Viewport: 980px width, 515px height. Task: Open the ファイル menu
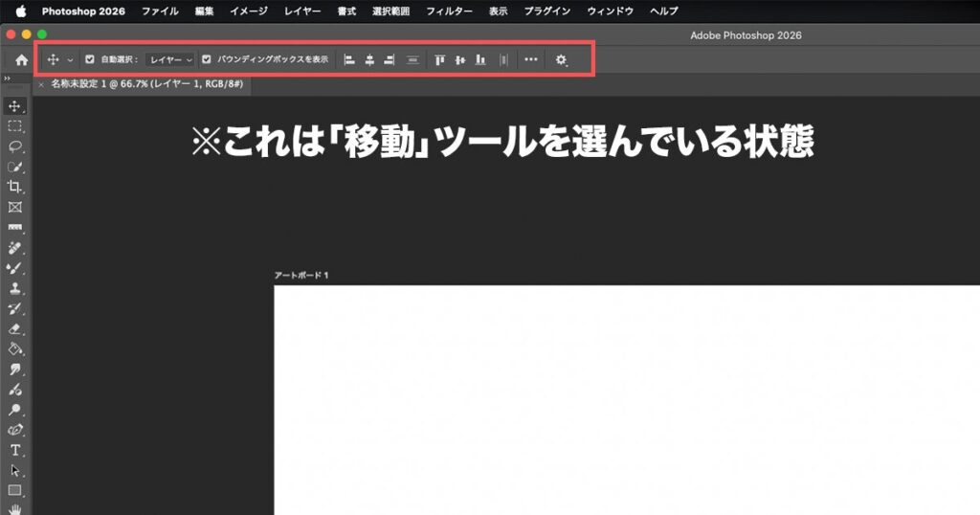160,11
